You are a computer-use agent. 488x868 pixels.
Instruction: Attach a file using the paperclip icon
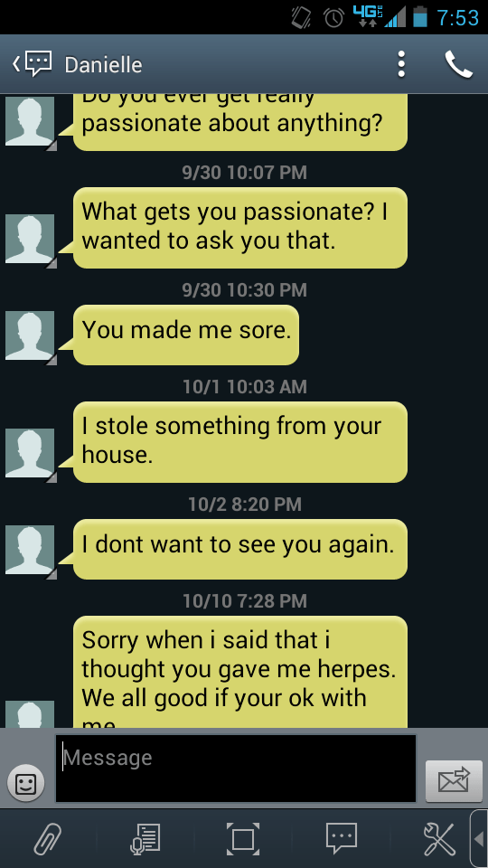click(x=49, y=839)
